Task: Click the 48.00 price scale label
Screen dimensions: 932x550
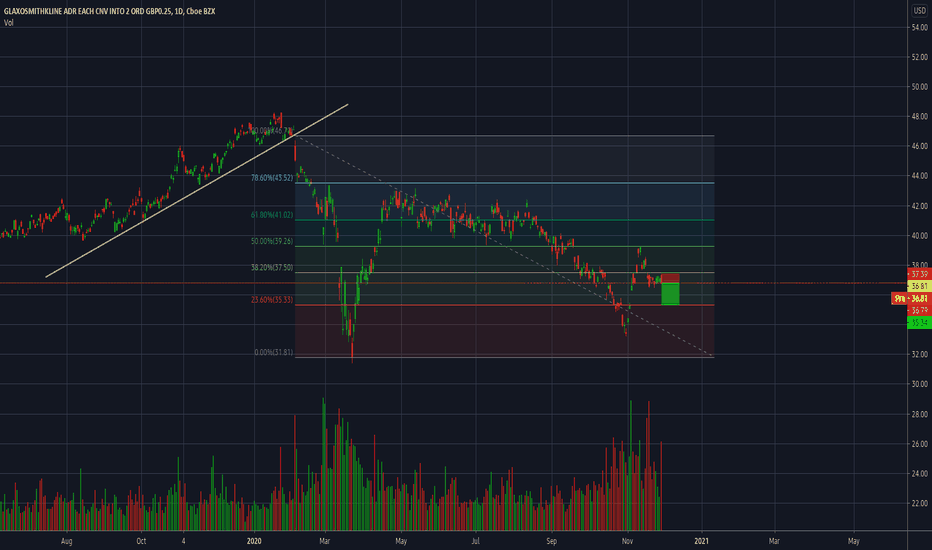Action: click(x=920, y=117)
